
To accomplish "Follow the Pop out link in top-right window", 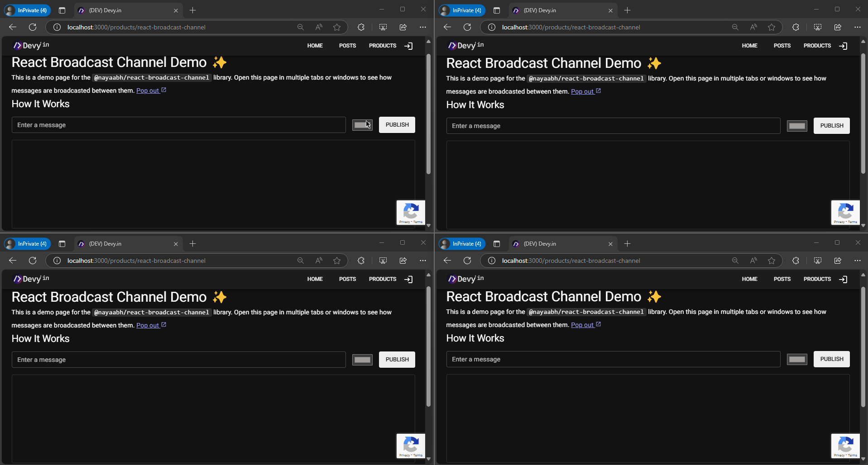I will [586, 91].
